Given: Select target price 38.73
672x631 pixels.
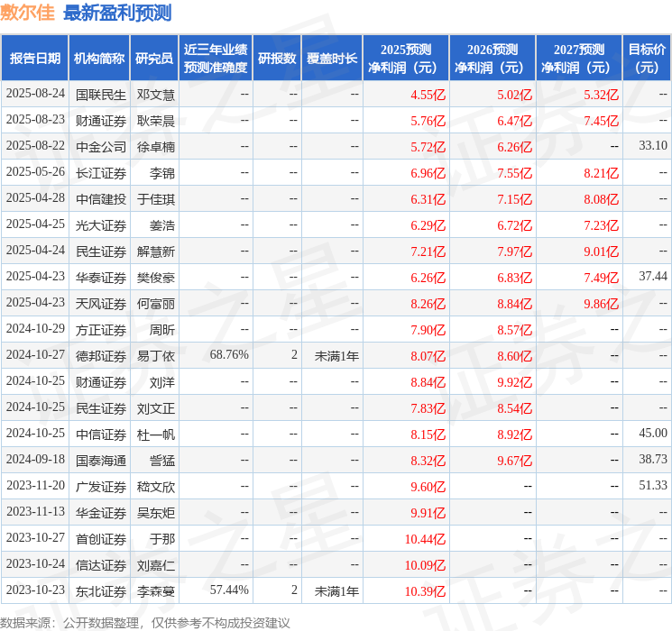Looking at the screenshot, I should (653, 459).
